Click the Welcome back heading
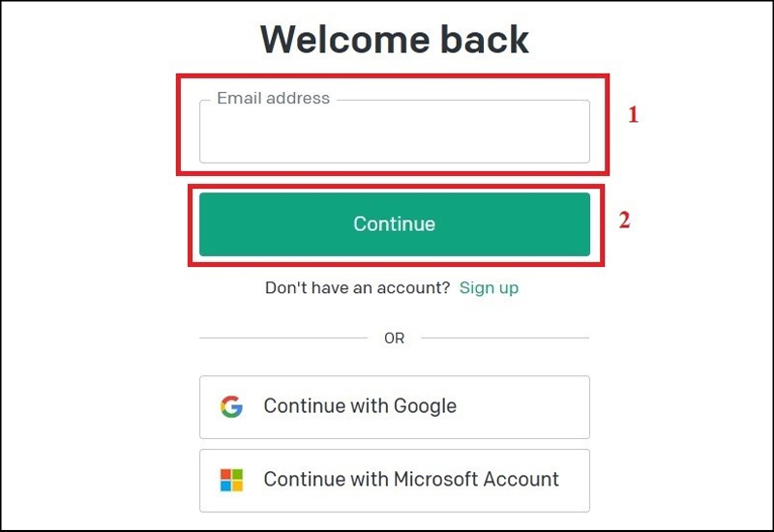The height and width of the screenshot is (532, 774). pyautogui.click(x=395, y=40)
